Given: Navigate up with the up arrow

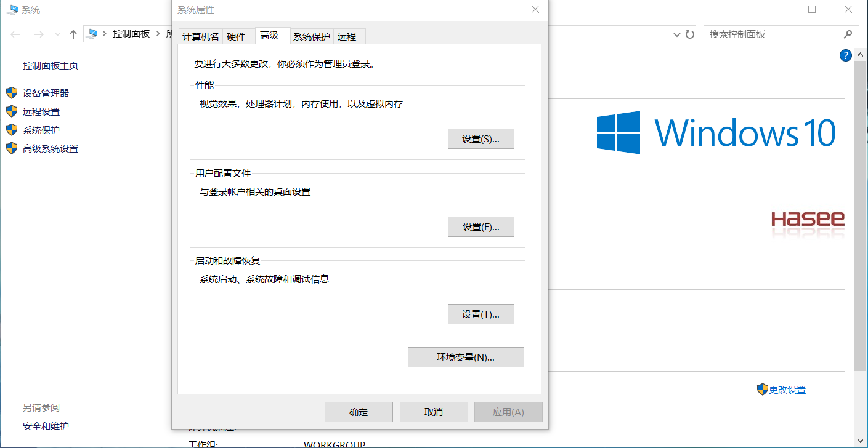Looking at the screenshot, I should coord(73,34).
